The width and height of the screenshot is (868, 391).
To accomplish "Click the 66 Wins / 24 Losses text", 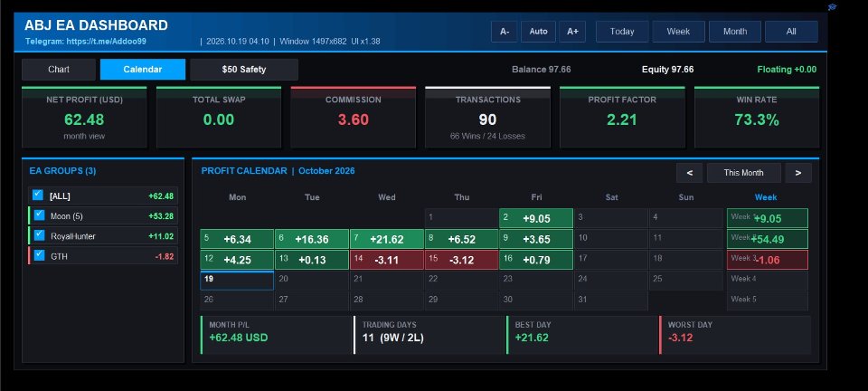I will click(487, 136).
